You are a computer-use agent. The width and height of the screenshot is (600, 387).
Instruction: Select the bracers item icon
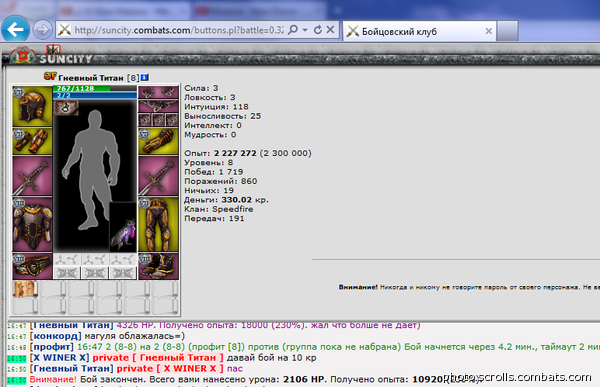point(32,141)
